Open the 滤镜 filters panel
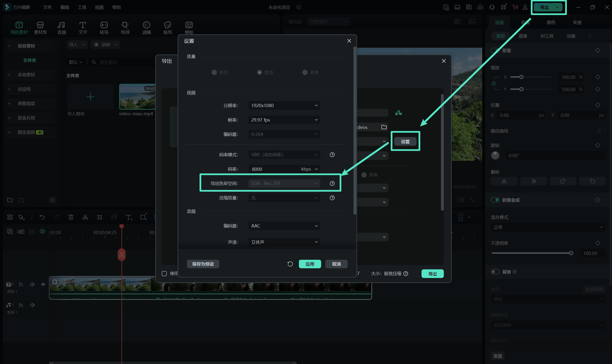This screenshot has height=364, width=612. coord(146,28)
